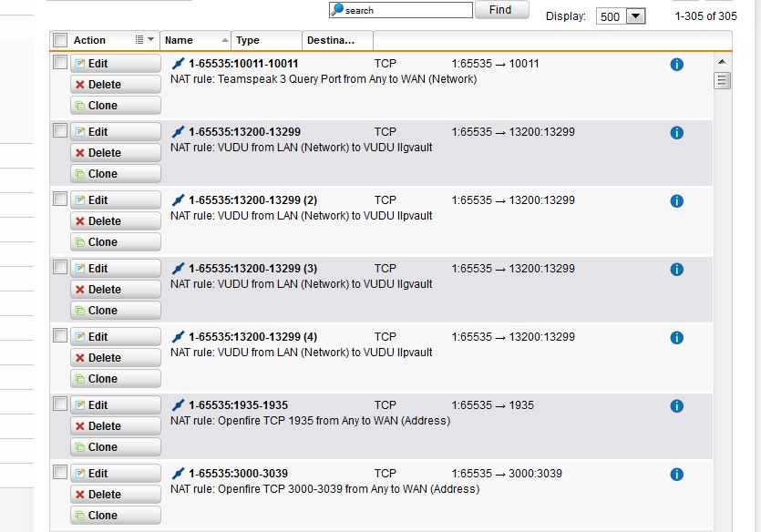Click the service icon beside 1-65535:13200-13299 (2)

point(178,200)
